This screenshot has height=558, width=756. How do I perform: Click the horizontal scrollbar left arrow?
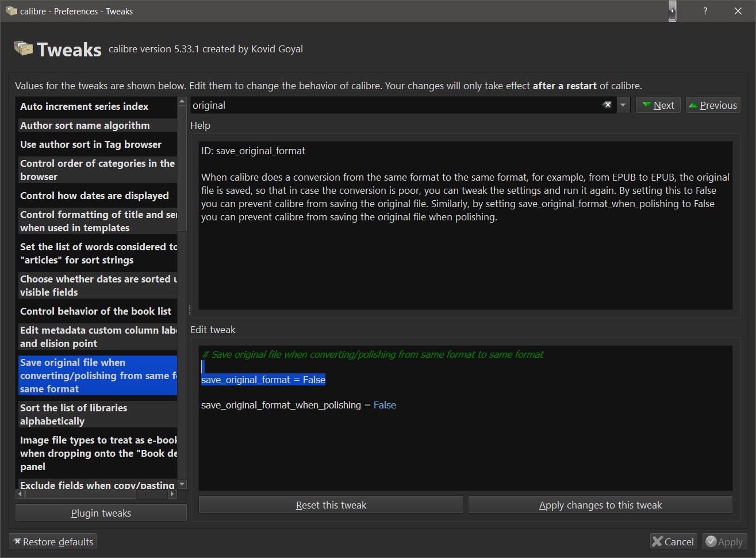tap(21, 494)
